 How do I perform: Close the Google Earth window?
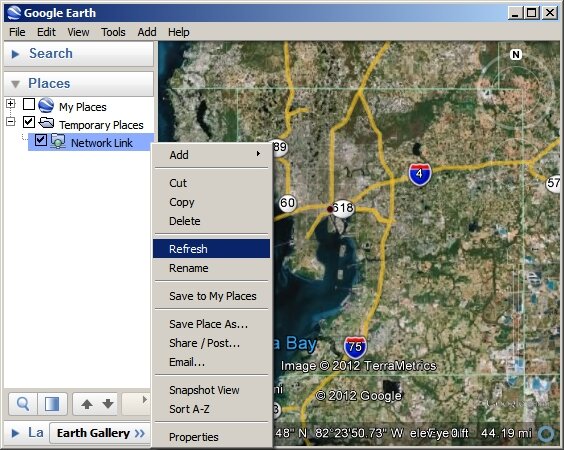pos(550,14)
